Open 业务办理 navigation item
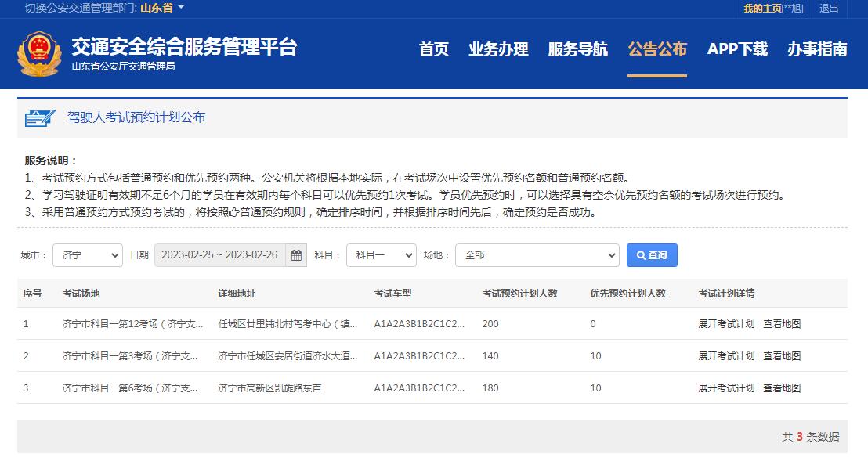The width and height of the screenshot is (868, 465). click(498, 49)
